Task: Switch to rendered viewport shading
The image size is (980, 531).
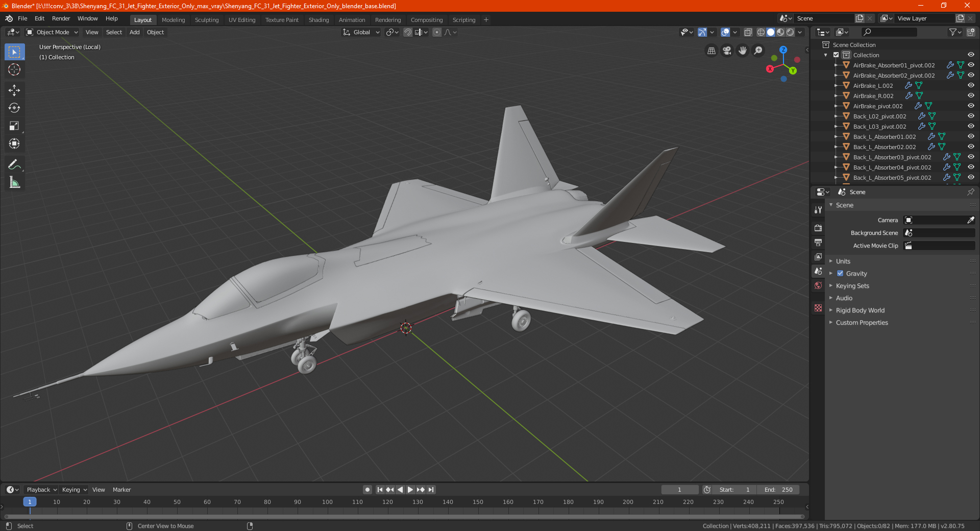Action: click(790, 32)
